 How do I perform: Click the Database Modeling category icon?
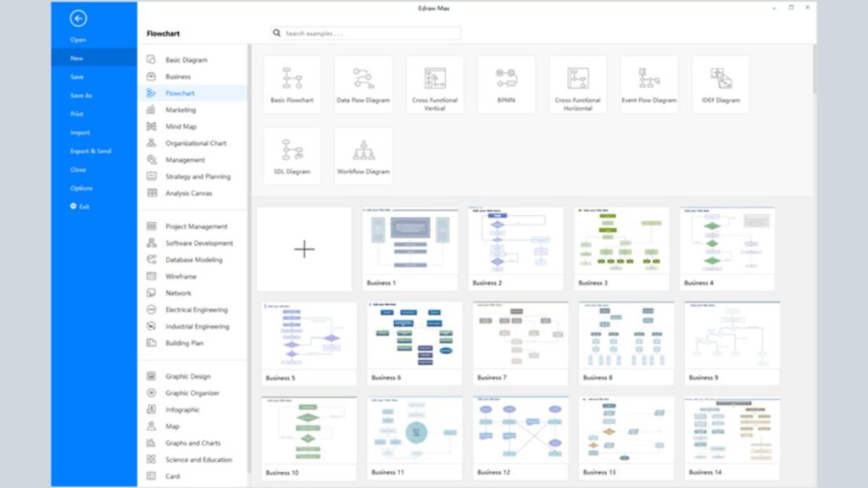click(151, 259)
